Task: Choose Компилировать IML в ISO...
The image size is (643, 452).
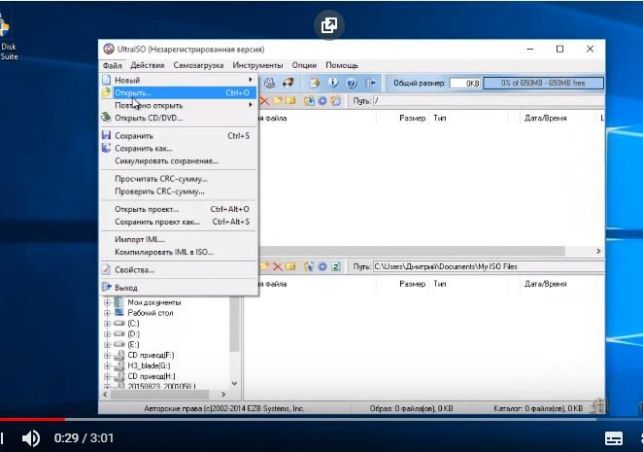Action: click(179, 252)
